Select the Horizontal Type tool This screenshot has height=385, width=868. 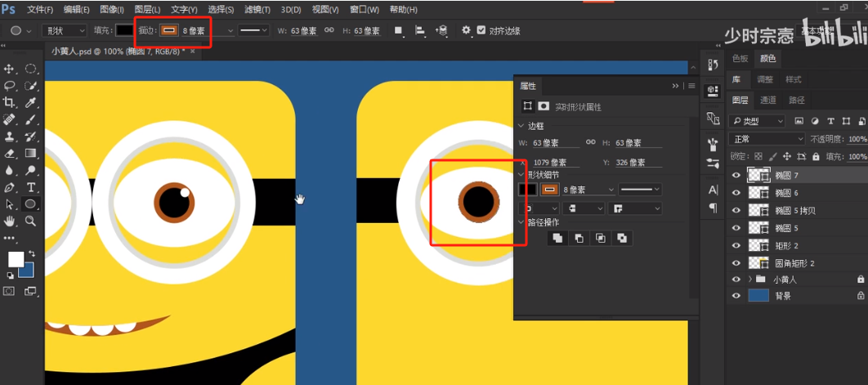[x=31, y=187]
